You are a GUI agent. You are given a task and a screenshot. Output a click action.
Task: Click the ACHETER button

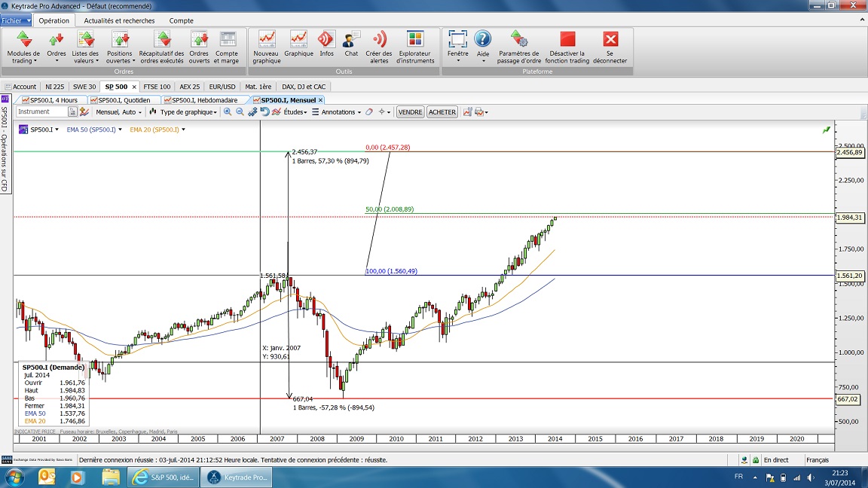click(x=442, y=111)
